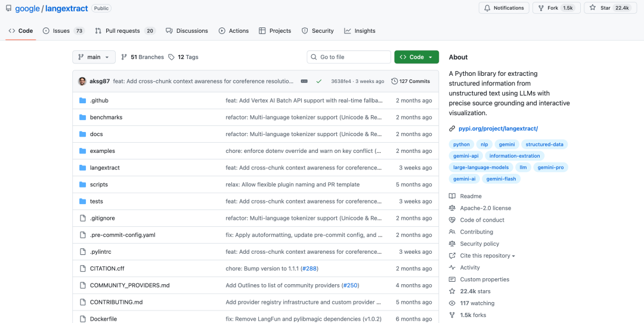
Task: Open the Fork dropdown button
Action: tap(556, 8)
